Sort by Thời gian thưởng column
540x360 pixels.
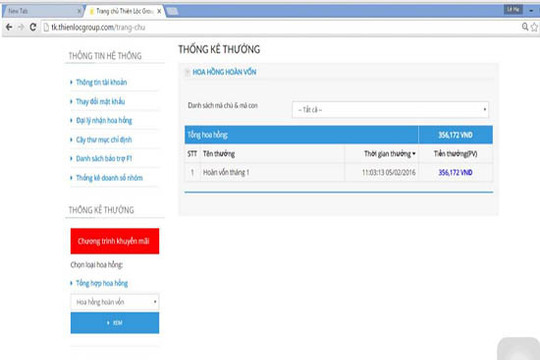point(390,154)
